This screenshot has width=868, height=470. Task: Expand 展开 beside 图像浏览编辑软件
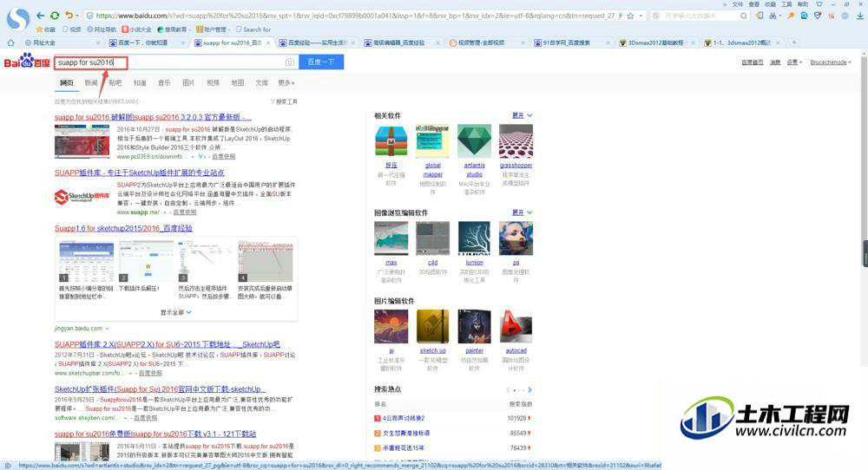pyautogui.click(x=522, y=212)
